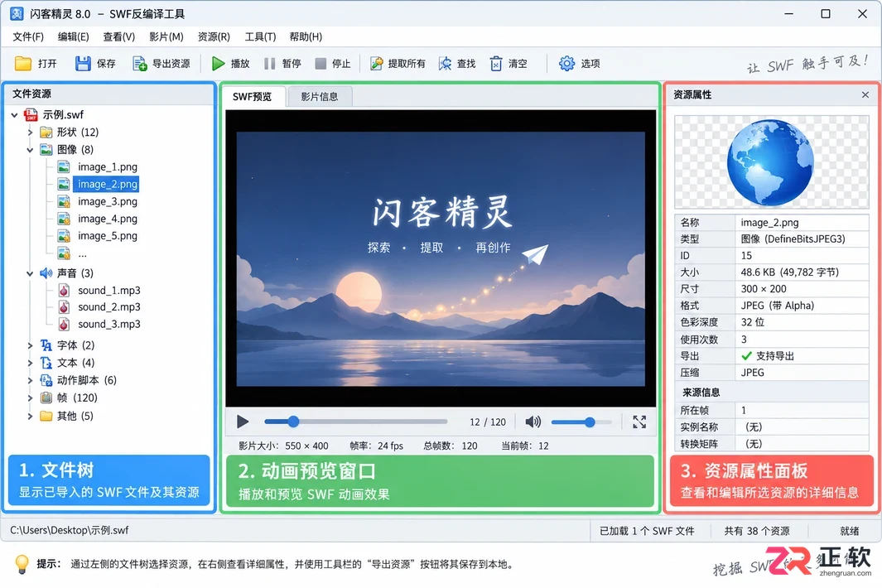Click the 声音 (3) speaker icon

pyautogui.click(x=46, y=273)
